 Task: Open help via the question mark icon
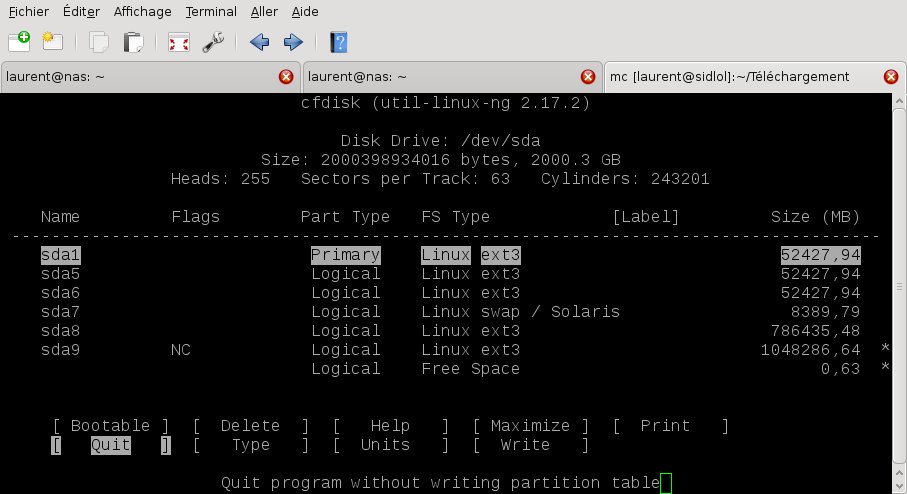tap(339, 42)
